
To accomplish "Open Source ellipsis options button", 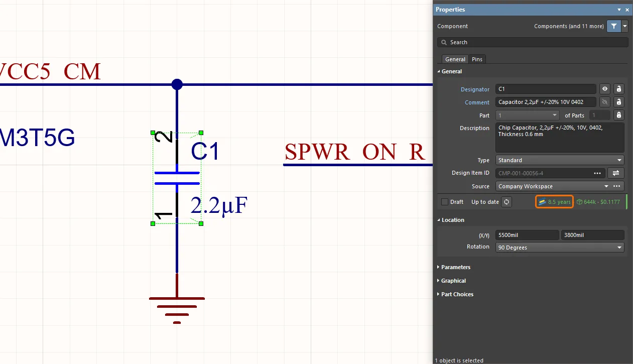I will (617, 186).
